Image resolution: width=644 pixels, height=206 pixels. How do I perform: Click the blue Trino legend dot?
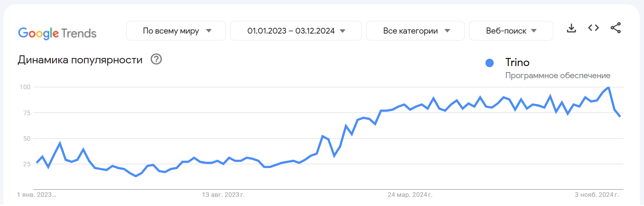pyautogui.click(x=490, y=63)
